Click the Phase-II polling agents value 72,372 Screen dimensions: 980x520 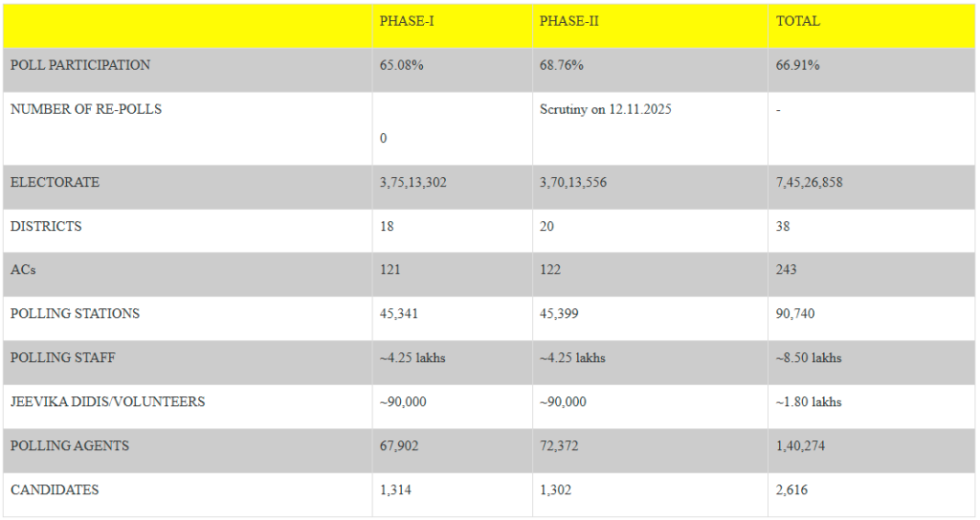tap(561, 446)
